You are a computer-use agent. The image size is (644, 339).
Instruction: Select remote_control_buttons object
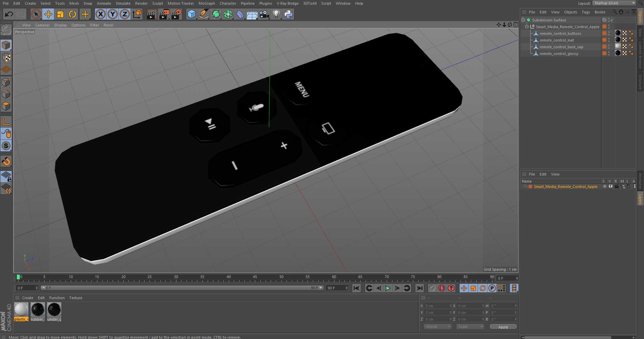(560, 33)
